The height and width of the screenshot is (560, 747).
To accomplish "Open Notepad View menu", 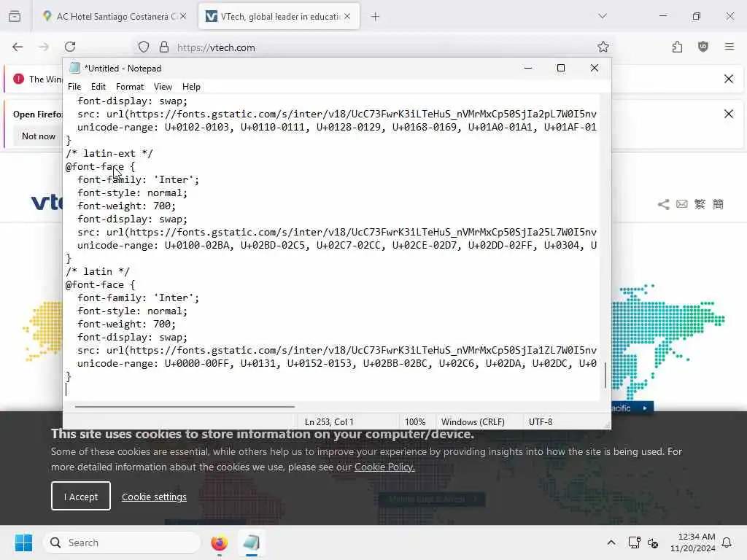I will coord(163,87).
